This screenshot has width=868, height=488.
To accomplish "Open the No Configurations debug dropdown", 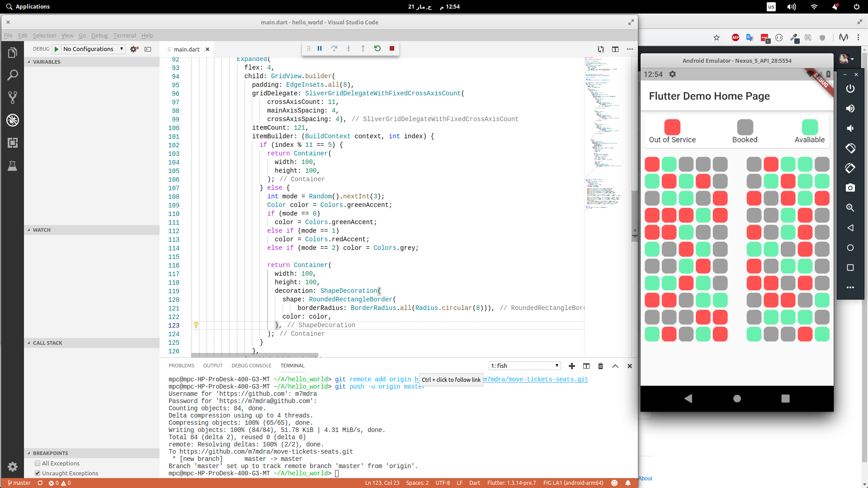I will 93,49.
